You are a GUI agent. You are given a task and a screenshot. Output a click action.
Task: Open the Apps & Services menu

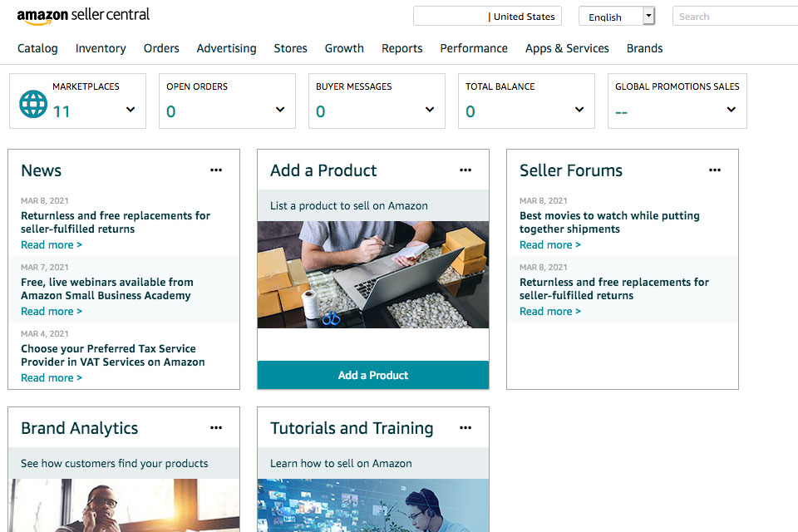567,48
